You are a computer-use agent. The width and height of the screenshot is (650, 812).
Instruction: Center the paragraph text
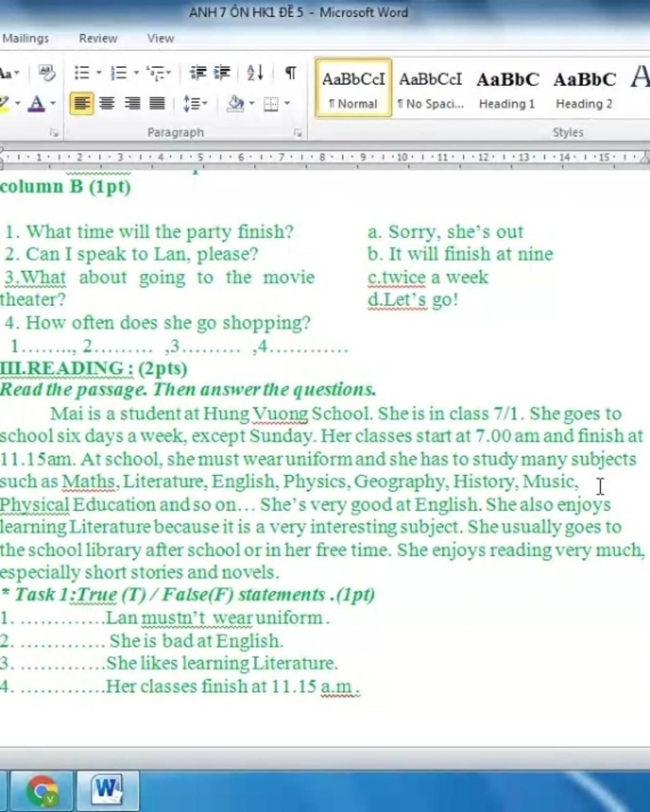pos(107,103)
